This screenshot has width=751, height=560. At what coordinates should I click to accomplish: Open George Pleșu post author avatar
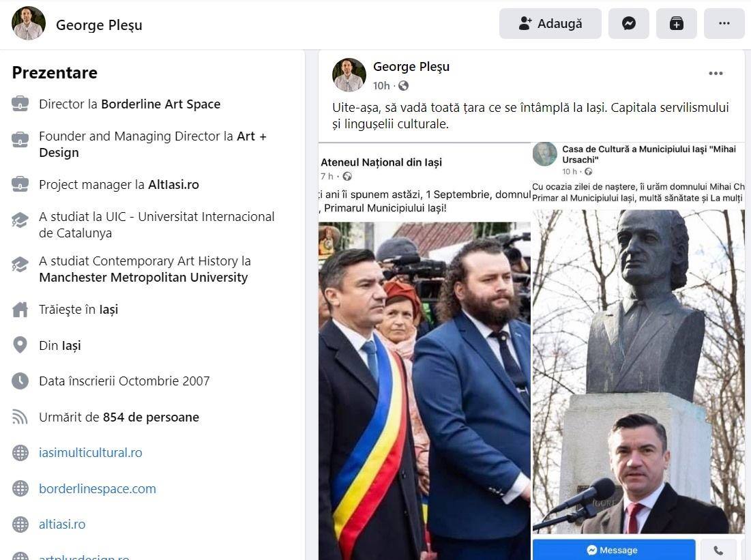pos(349,75)
